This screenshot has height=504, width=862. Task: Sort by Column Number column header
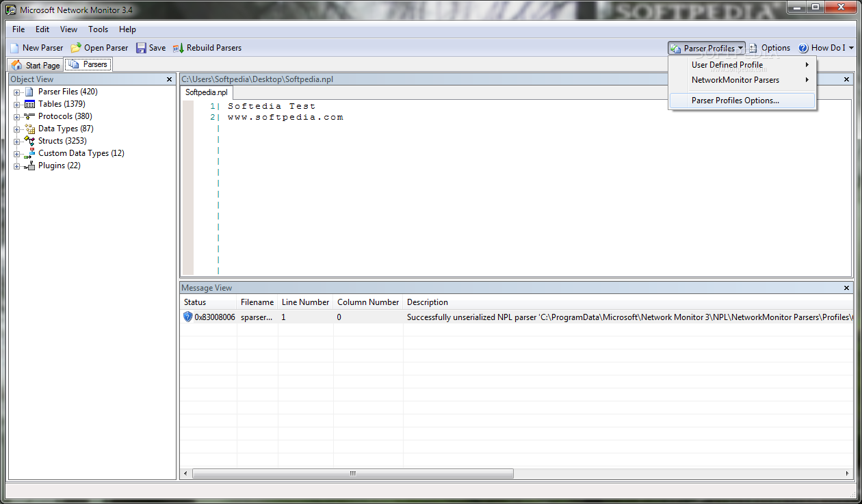(x=368, y=302)
